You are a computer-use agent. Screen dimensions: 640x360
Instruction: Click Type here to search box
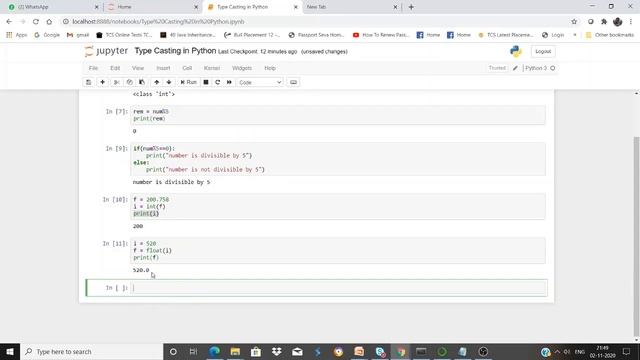91,351
